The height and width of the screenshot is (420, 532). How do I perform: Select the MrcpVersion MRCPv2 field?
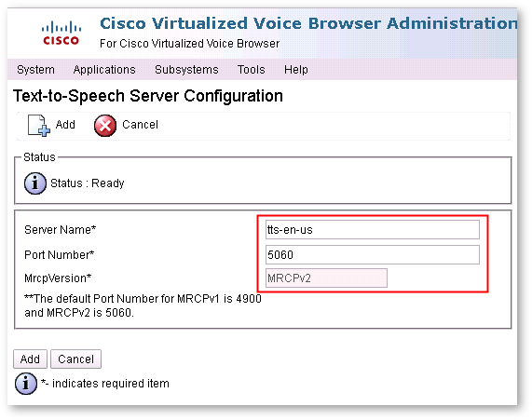(326, 278)
